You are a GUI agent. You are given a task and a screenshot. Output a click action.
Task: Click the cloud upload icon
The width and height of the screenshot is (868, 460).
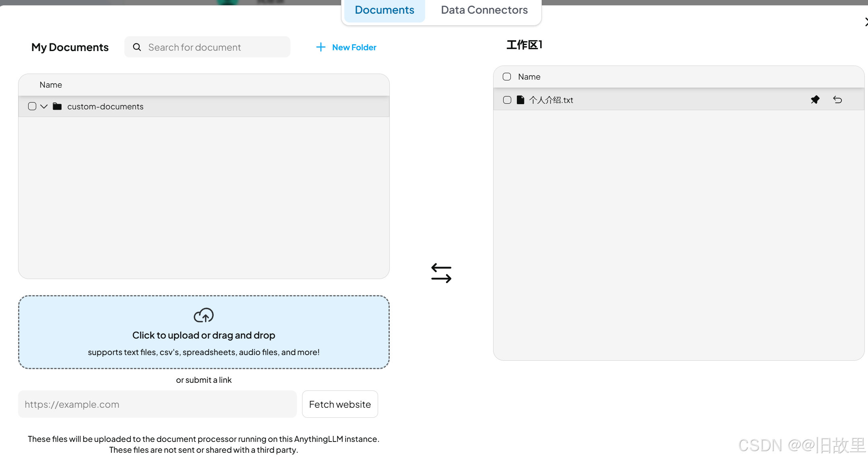204,316
